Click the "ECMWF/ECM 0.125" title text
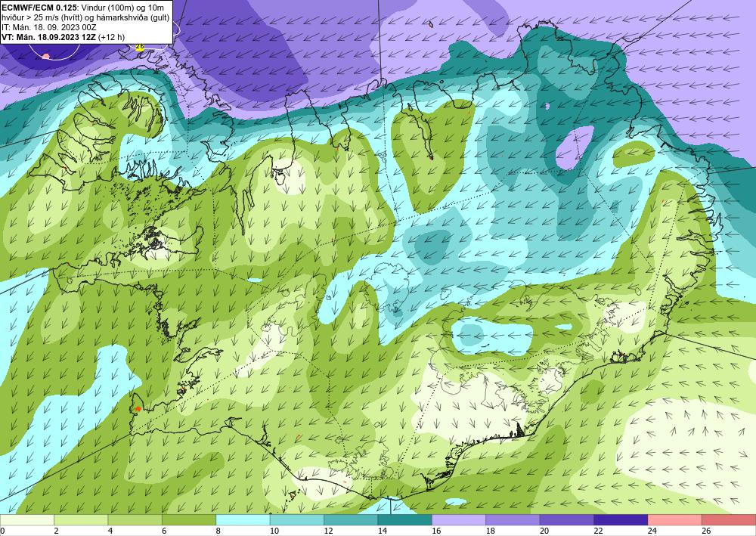 pos(39,8)
